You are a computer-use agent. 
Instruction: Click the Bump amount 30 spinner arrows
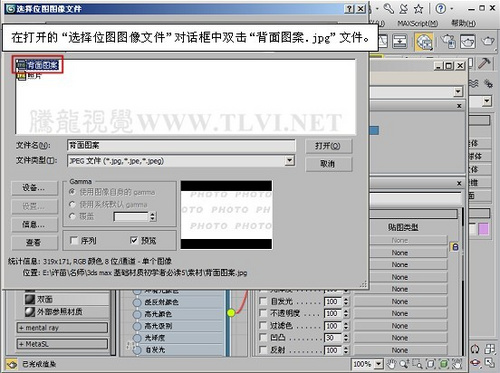coord(346,338)
